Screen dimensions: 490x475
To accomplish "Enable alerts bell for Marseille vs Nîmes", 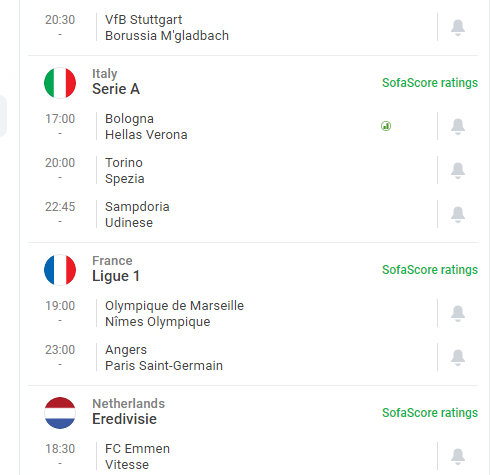I will coord(458,314).
